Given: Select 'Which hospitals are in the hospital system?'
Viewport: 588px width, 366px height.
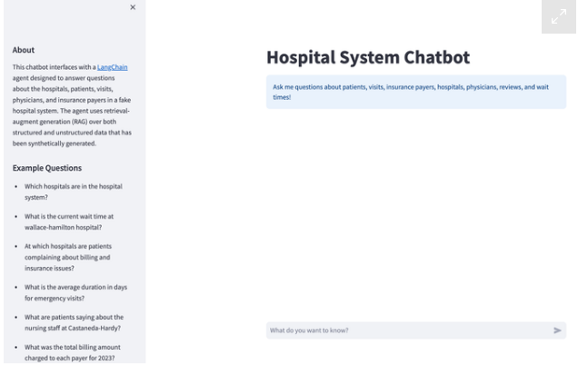Looking at the screenshot, I should 74,192.
